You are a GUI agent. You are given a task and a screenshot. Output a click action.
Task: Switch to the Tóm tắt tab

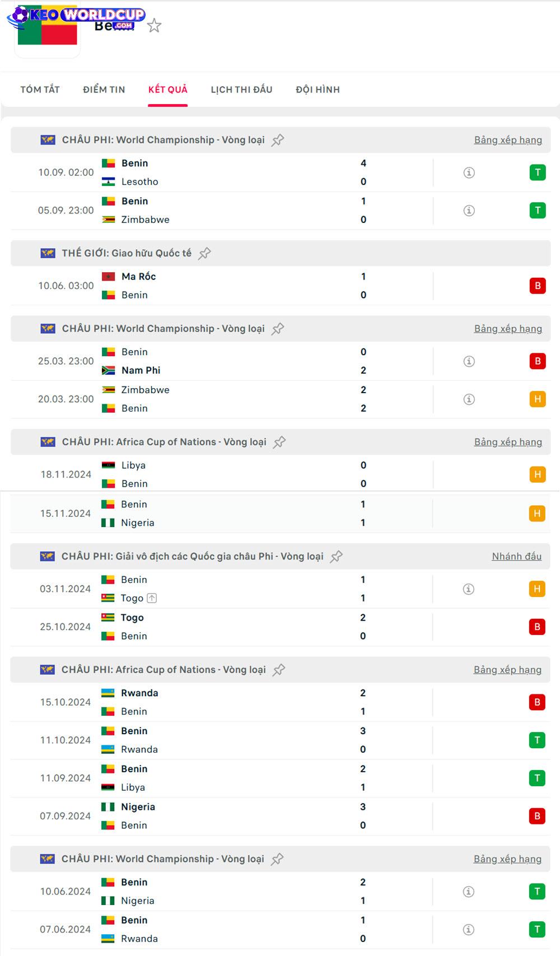40,90
